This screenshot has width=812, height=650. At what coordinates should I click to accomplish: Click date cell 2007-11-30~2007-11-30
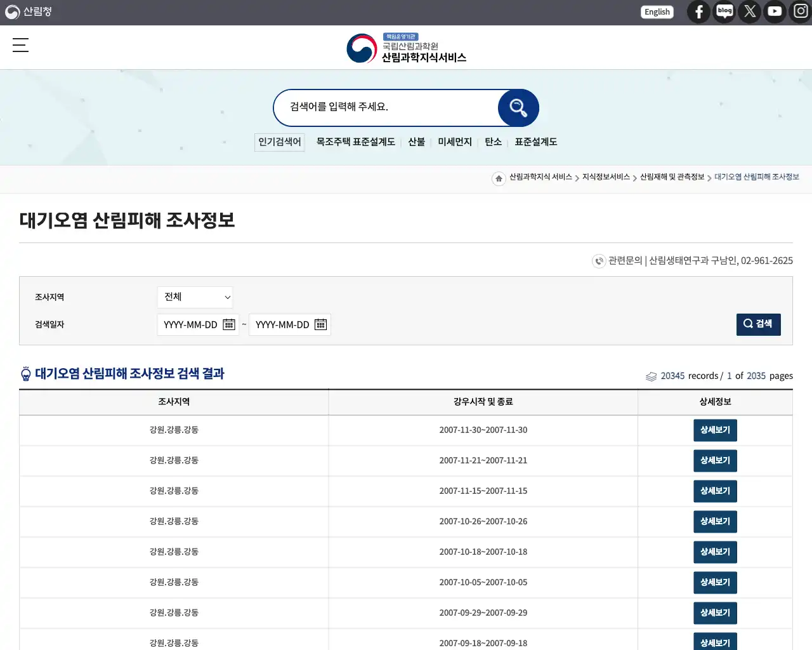pos(483,430)
